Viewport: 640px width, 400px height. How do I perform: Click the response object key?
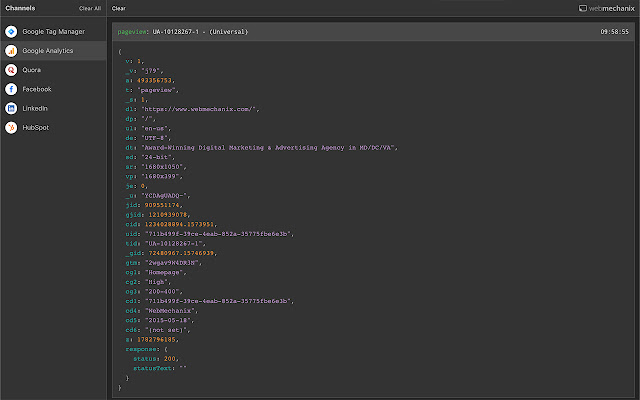click(141, 349)
